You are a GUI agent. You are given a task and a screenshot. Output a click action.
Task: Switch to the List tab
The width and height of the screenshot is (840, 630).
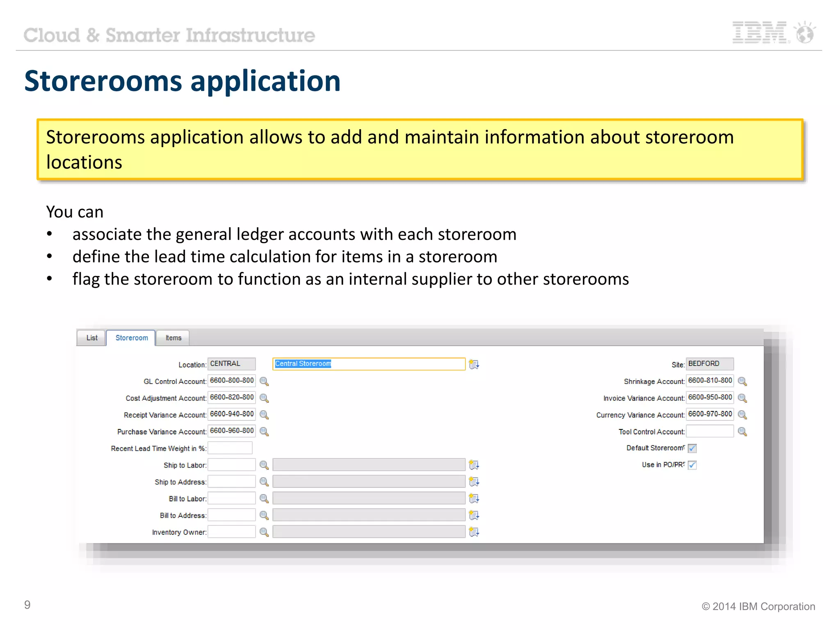[x=92, y=338]
